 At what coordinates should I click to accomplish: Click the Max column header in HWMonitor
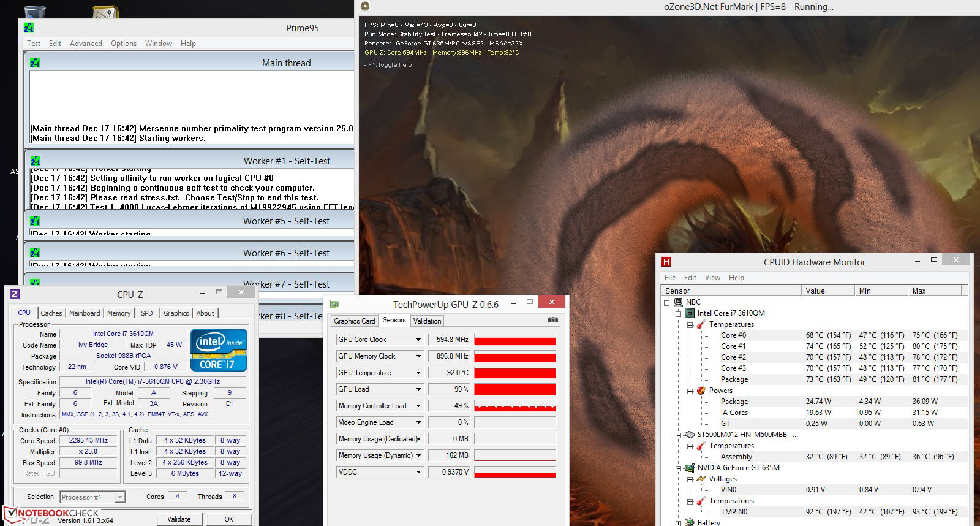[x=935, y=291]
